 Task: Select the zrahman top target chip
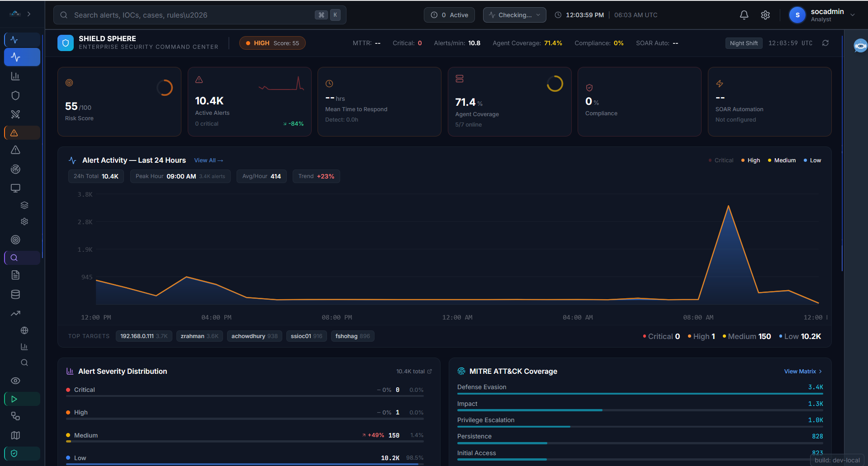(199, 336)
